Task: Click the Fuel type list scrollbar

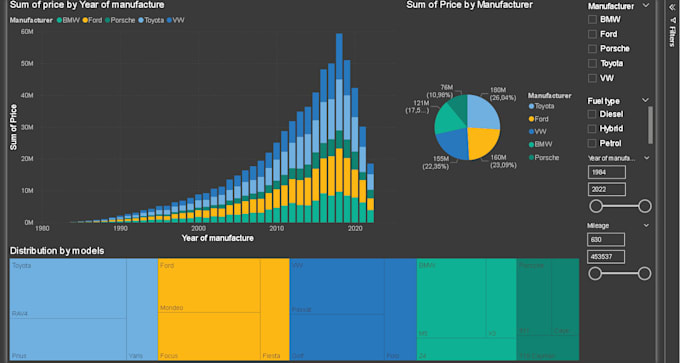Action: (x=650, y=125)
